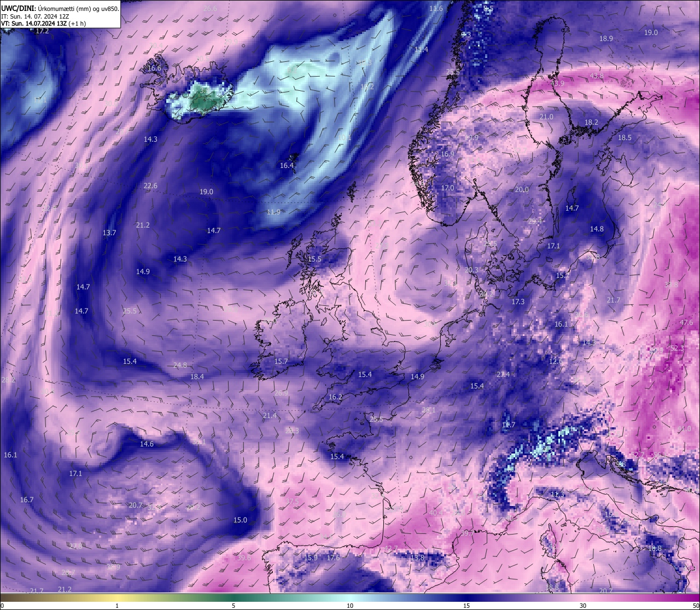700x610 pixels.
Task: Click the 21.4 value on the map
Action: tap(270, 416)
